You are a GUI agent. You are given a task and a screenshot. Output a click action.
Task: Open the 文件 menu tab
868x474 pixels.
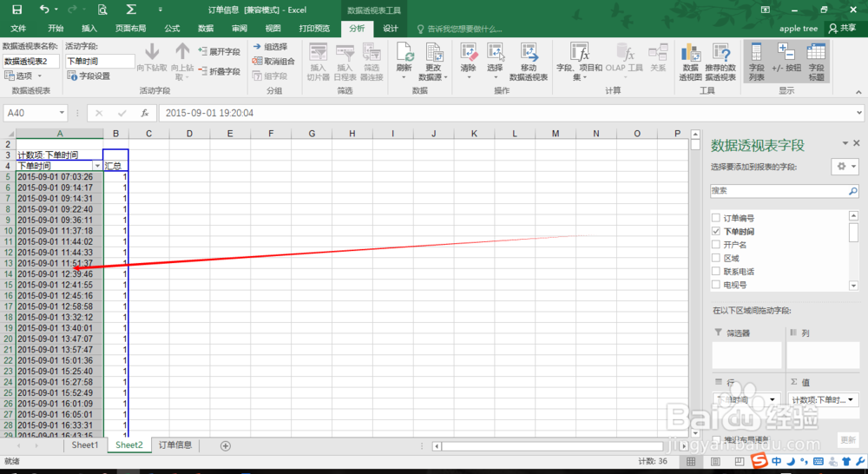coord(18,29)
